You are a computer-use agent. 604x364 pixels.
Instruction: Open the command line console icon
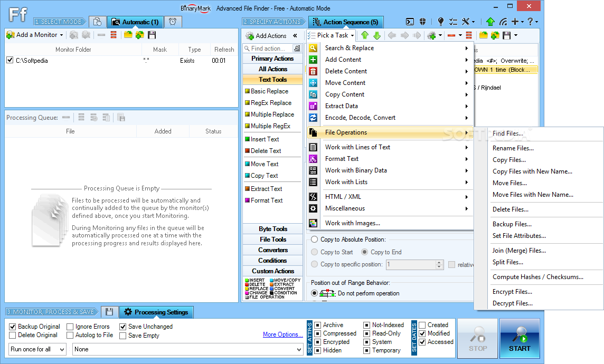410,22
